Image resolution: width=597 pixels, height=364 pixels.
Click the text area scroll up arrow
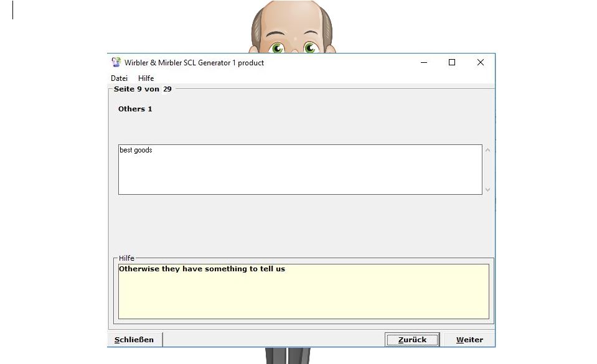point(487,150)
